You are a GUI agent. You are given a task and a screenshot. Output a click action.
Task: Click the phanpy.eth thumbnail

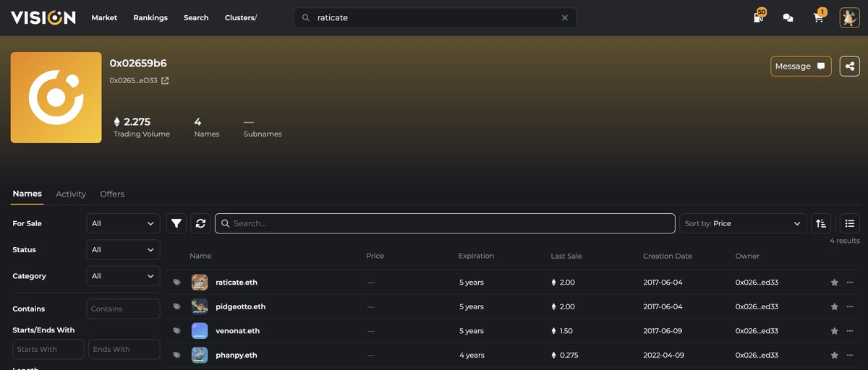200,355
